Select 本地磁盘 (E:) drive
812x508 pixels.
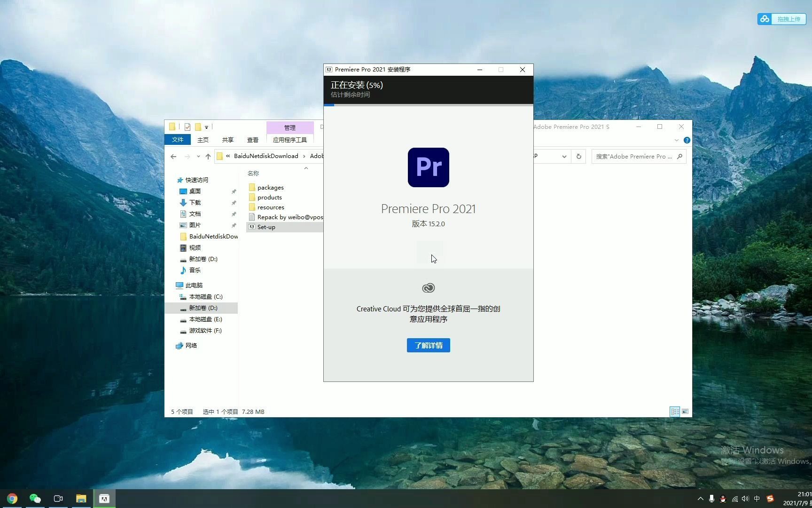point(205,319)
